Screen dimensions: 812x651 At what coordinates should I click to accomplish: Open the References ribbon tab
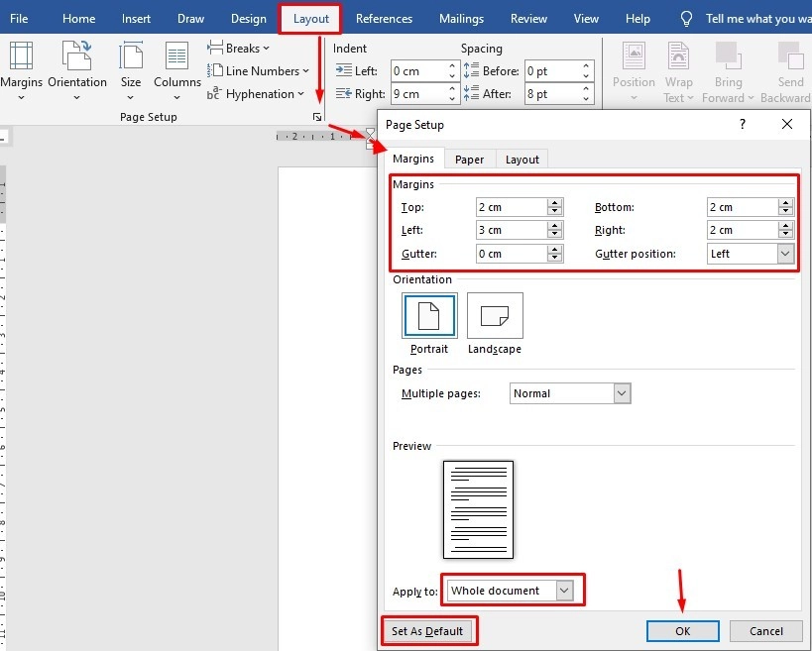(384, 19)
